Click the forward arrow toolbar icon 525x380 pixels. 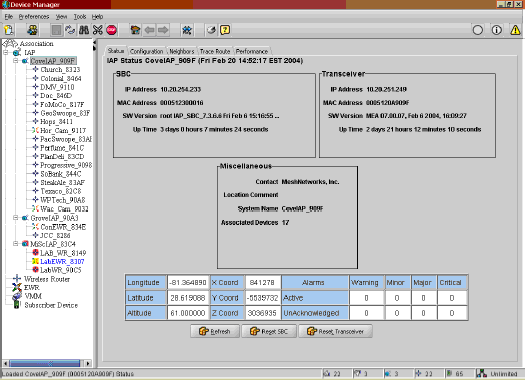coord(163,30)
